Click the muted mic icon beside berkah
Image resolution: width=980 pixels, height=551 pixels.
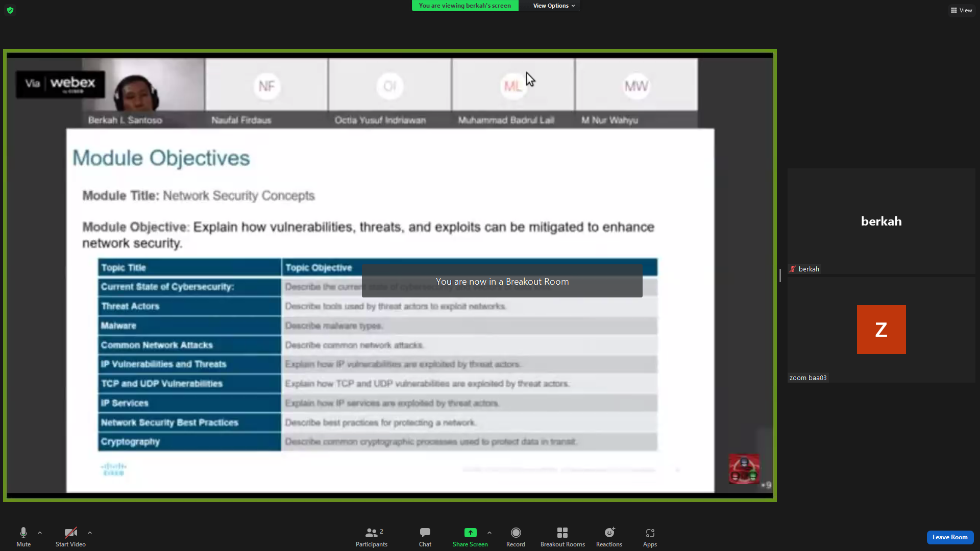point(793,269)
